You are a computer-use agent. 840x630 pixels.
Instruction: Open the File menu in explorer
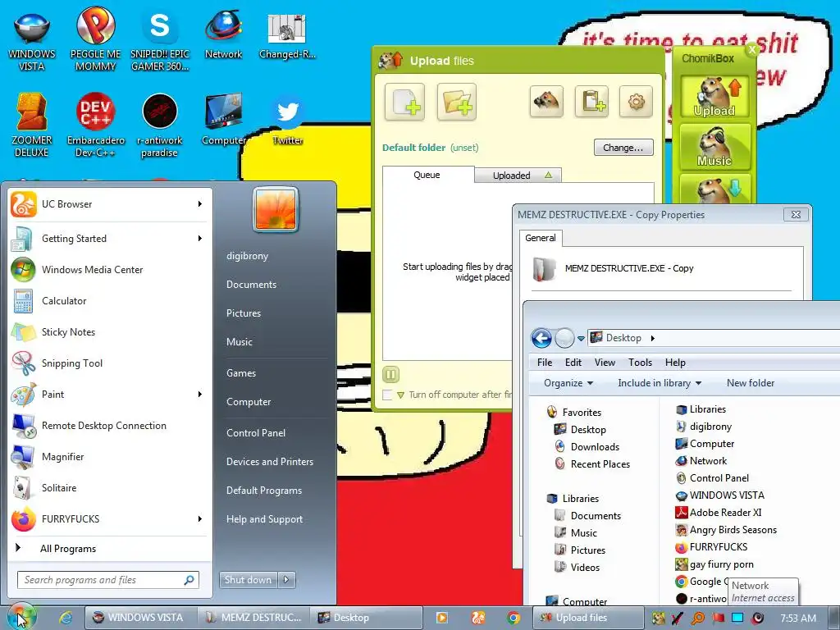(x=545, y=362)
